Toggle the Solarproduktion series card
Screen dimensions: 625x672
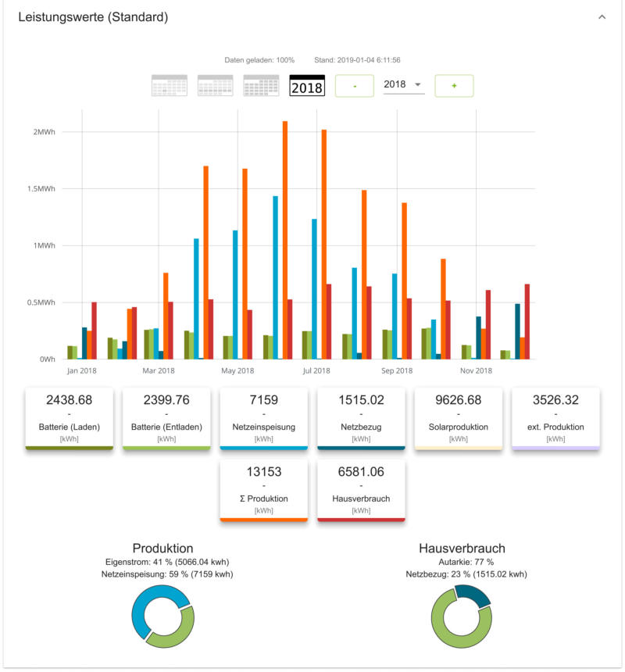(x=458, y=418)
